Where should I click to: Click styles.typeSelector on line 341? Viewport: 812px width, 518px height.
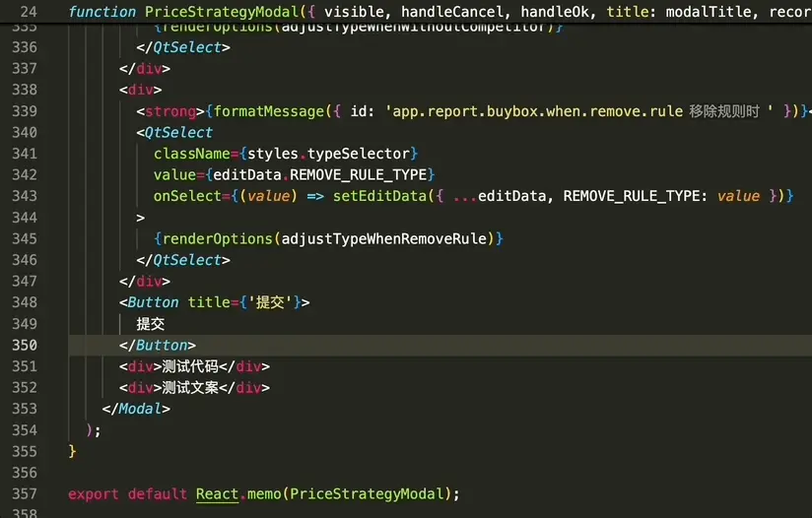click(x=329, y=154)
